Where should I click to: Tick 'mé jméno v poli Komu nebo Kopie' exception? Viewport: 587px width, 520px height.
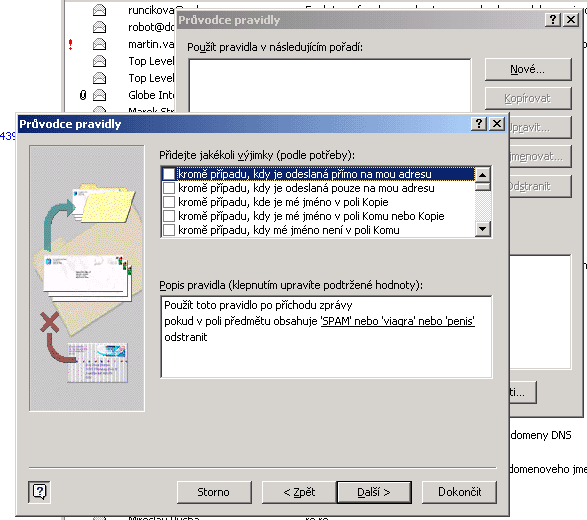point(169,216)
